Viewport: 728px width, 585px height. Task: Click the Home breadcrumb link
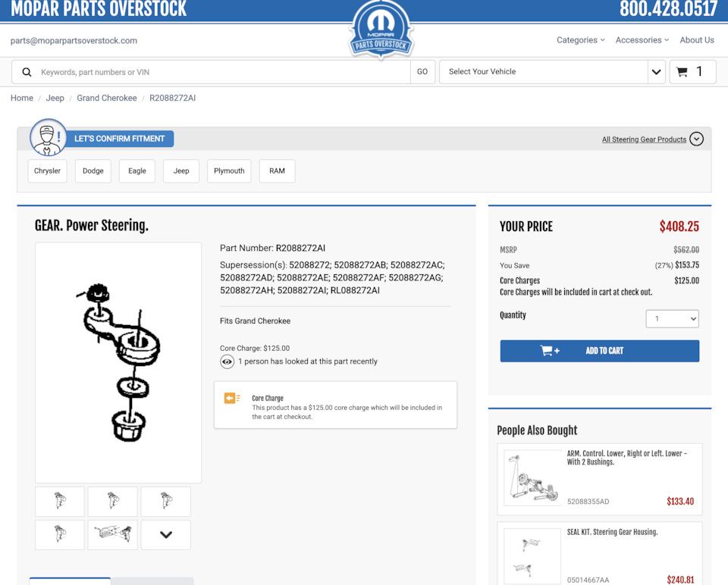22,98
